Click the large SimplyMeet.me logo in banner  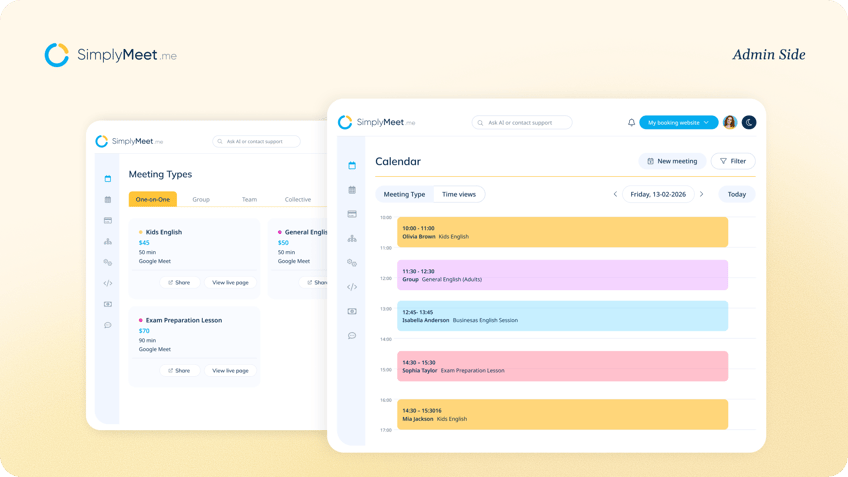(111, 55)
